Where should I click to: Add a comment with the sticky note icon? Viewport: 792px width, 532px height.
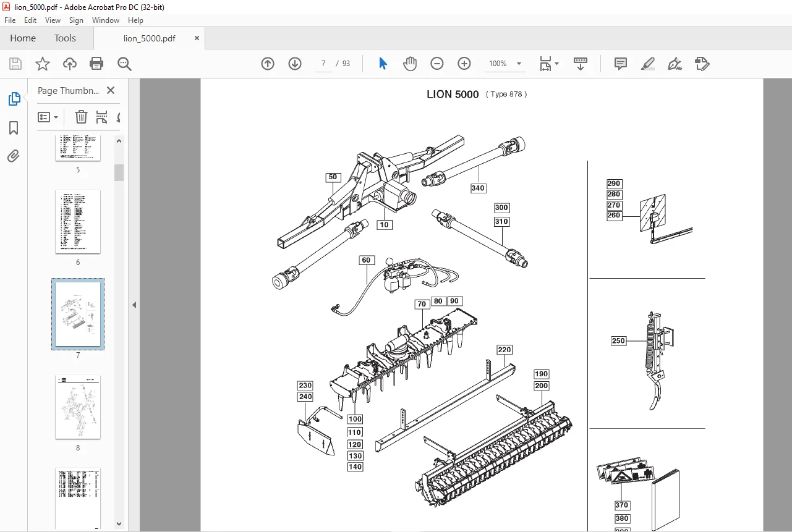pos(621,64)
